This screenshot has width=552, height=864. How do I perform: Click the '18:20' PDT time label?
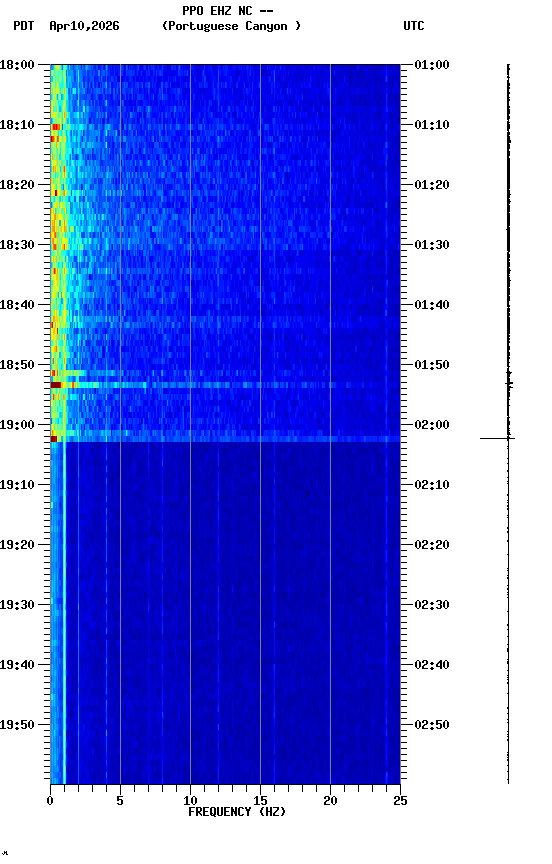coord(17,185)
